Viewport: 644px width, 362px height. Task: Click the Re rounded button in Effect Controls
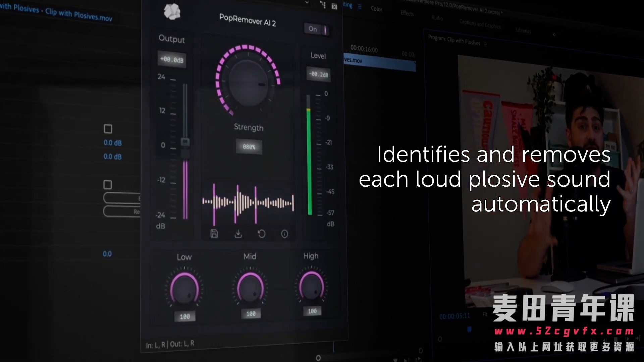click(x=122, y=212)
